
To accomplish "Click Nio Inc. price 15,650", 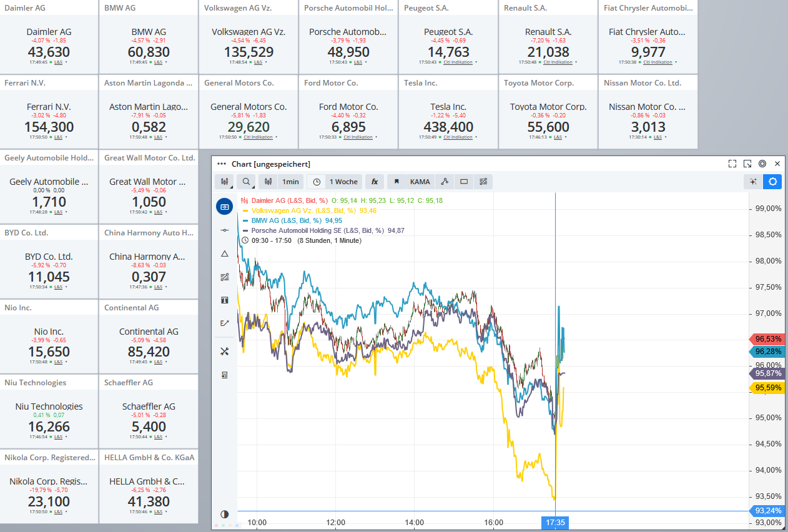I will (x=49, y=352).
